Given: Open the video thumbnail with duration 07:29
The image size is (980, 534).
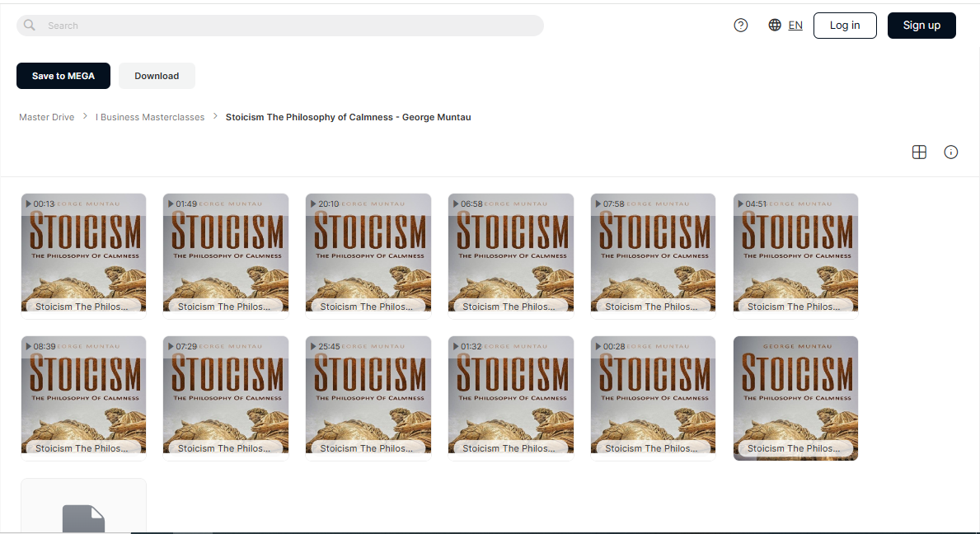Looking at the screenshot, I should pos(226,399).
